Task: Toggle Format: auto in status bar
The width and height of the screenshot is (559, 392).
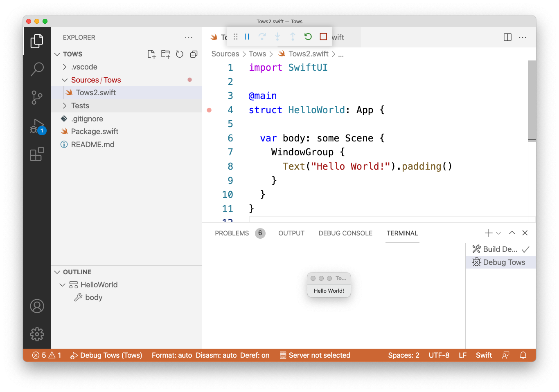Action: (172, 355)
